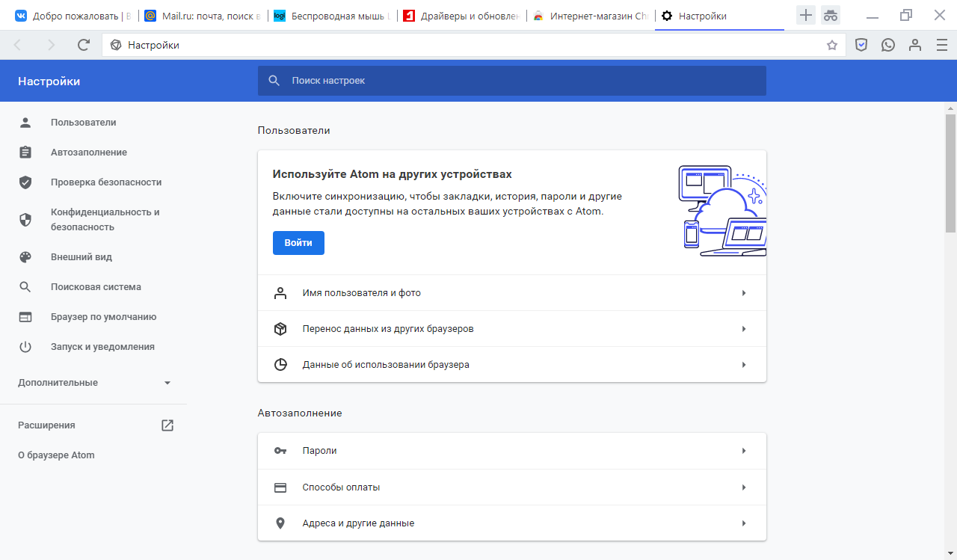Click the person icon beside sidebar Пользователи
Viewport: 957px width, 560px height.
coord(25,122)
